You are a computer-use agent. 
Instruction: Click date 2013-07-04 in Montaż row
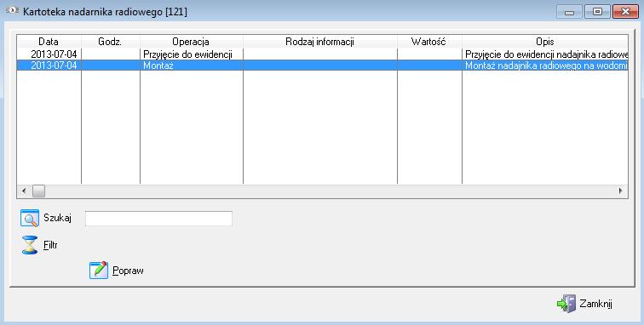pos(54,66)
